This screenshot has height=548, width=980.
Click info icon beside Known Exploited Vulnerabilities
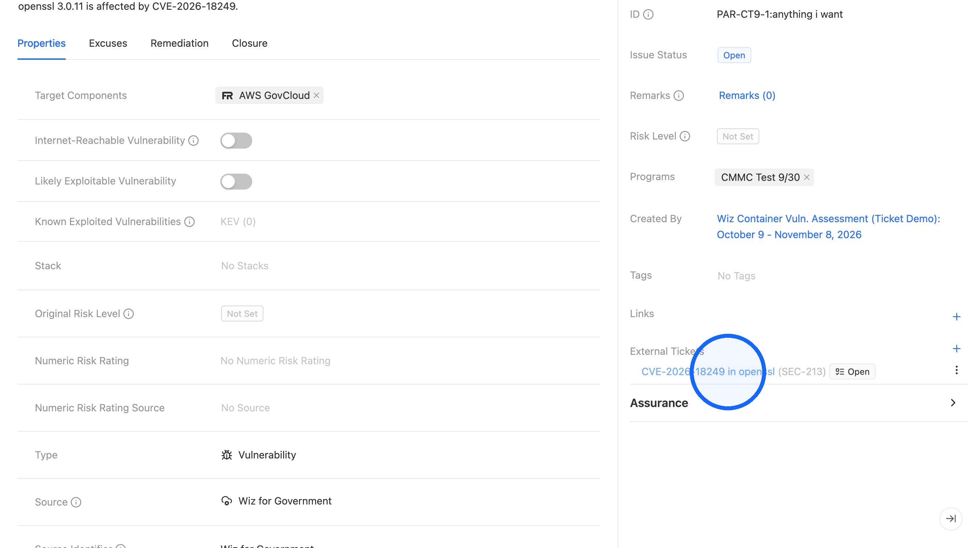tap(190, 221)
